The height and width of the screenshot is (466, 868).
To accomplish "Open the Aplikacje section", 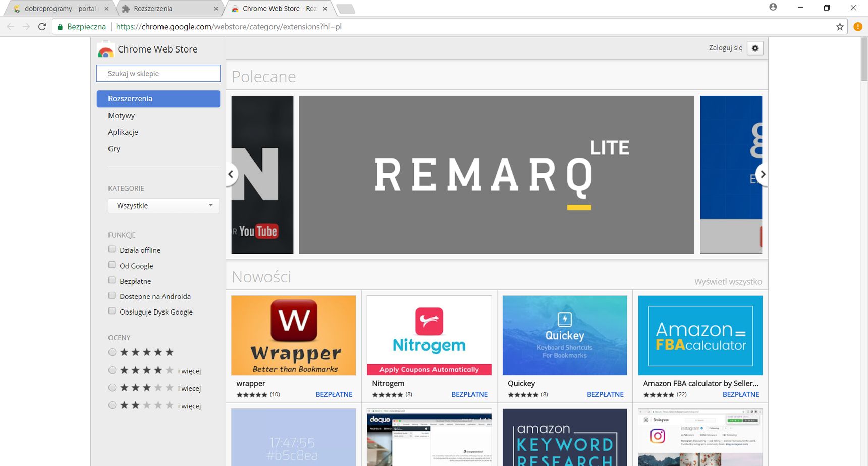I will [123, 132].
